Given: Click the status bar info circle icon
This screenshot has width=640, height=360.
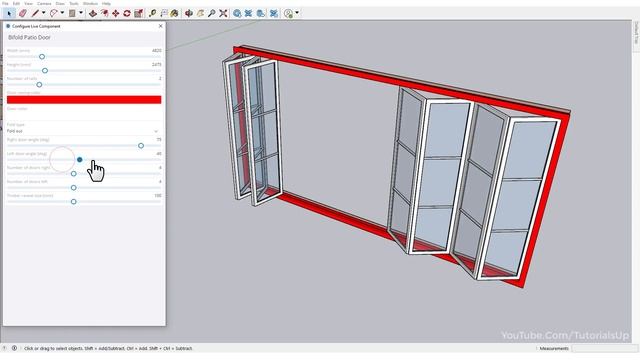Looking at the screenshot, I should coord(14,348).
